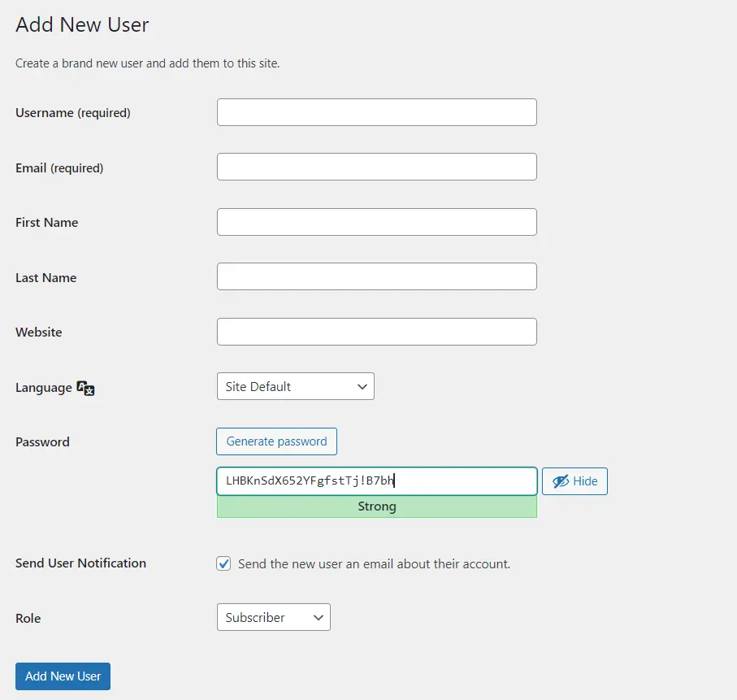Click the 'Create a brand new user' description
The image size is (737, 700).
148,63
